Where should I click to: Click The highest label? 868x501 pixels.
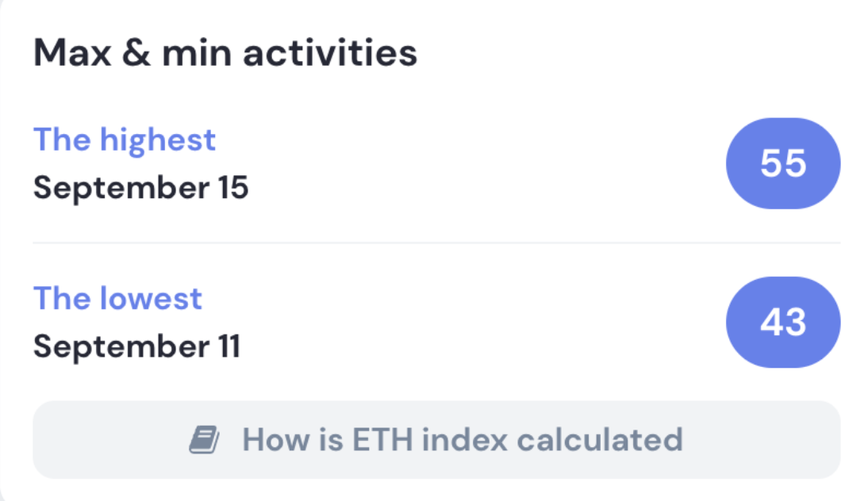coord(125,140)
